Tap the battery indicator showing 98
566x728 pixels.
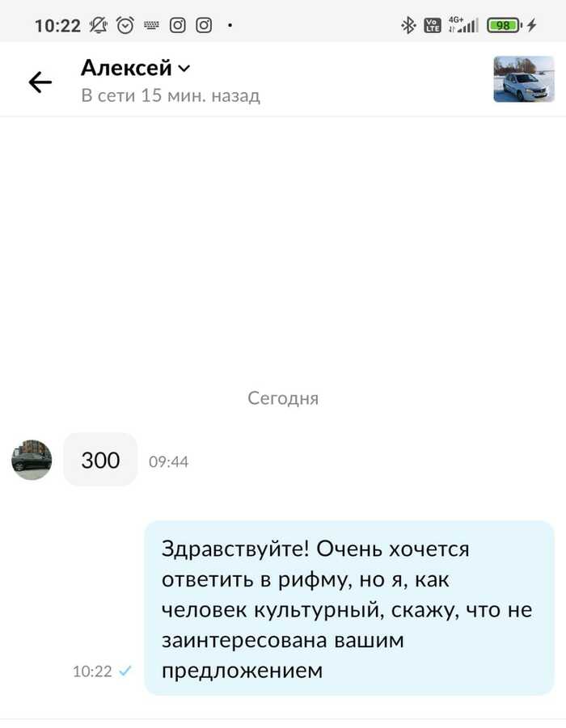[x=505, y=25]
